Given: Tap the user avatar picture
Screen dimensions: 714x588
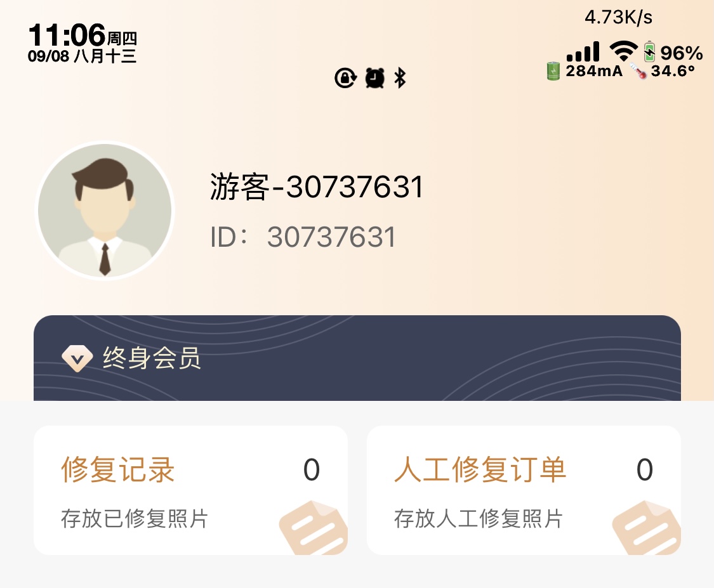Looking at the screenshot, I should pos(105,210).
